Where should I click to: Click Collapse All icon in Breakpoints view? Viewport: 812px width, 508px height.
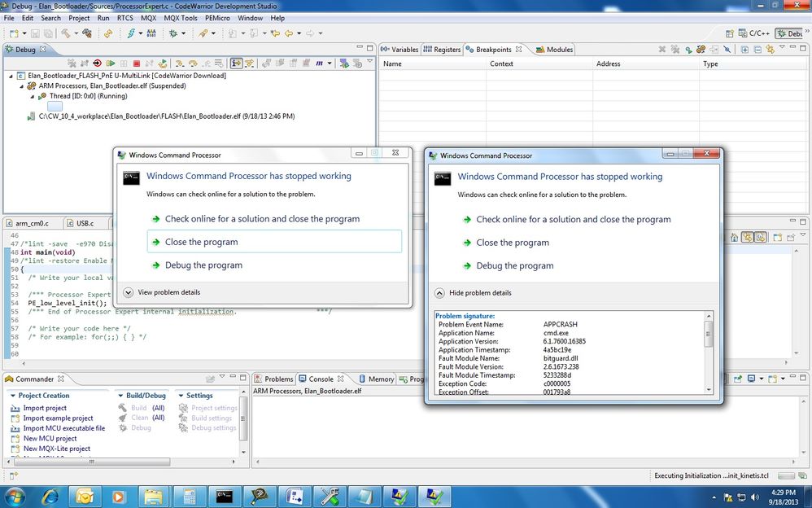757,49
